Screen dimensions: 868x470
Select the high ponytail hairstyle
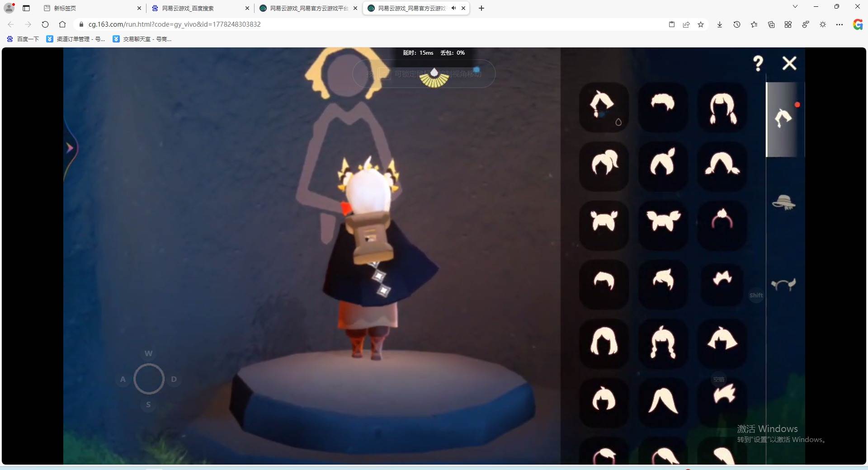[x=604, y=166]
